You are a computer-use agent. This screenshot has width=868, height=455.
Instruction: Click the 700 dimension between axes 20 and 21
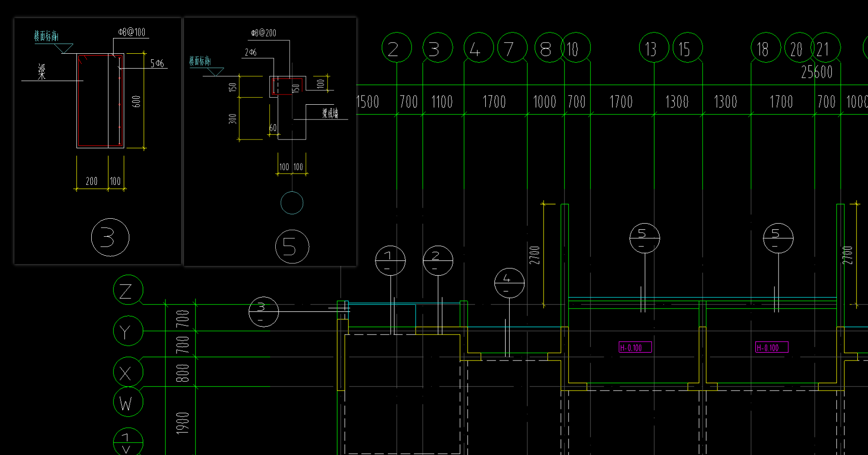pos(826,102)
